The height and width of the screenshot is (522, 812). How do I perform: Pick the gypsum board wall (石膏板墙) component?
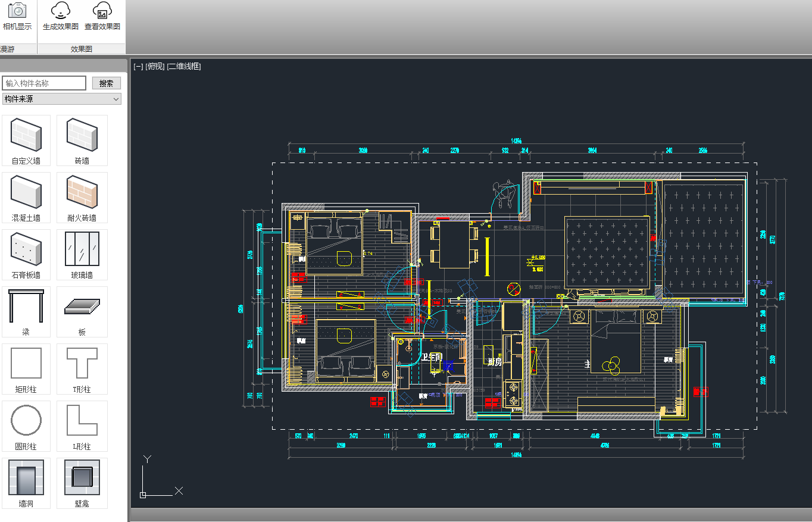click(26, 255)
